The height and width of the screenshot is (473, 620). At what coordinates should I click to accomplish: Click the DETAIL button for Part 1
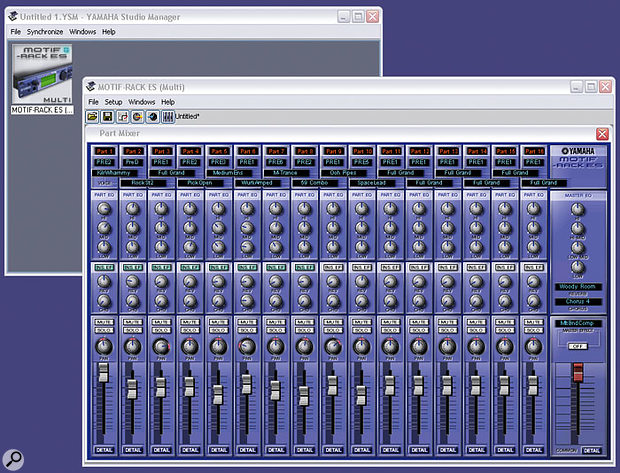pyautogui.click(x=104, y=450)
